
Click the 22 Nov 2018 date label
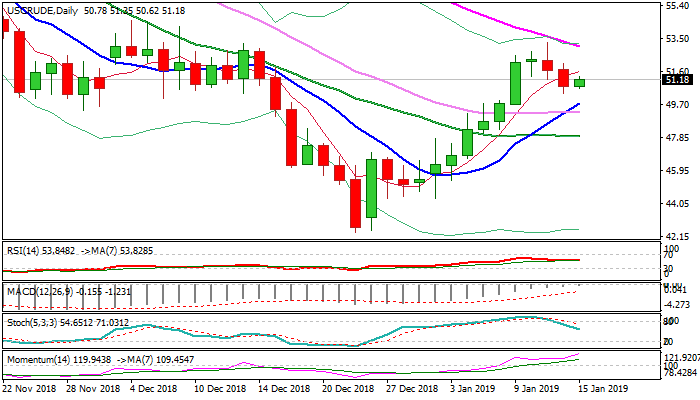tap(31, 389)
